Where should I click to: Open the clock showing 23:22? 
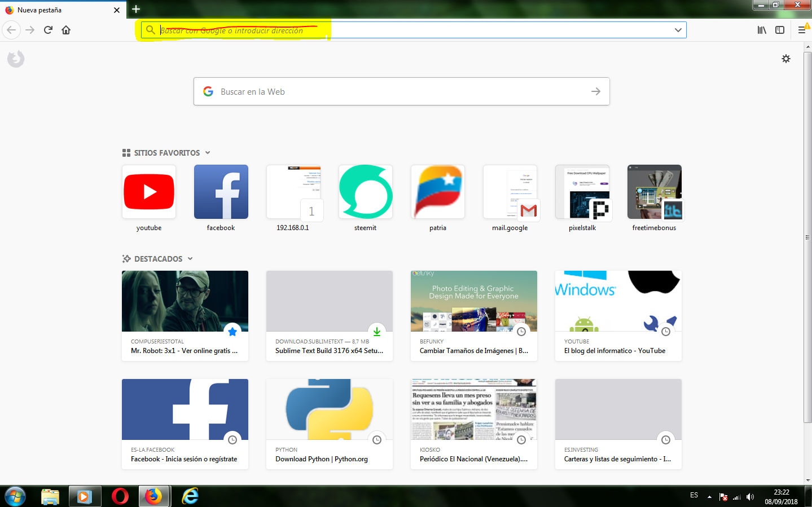(782, 497)
